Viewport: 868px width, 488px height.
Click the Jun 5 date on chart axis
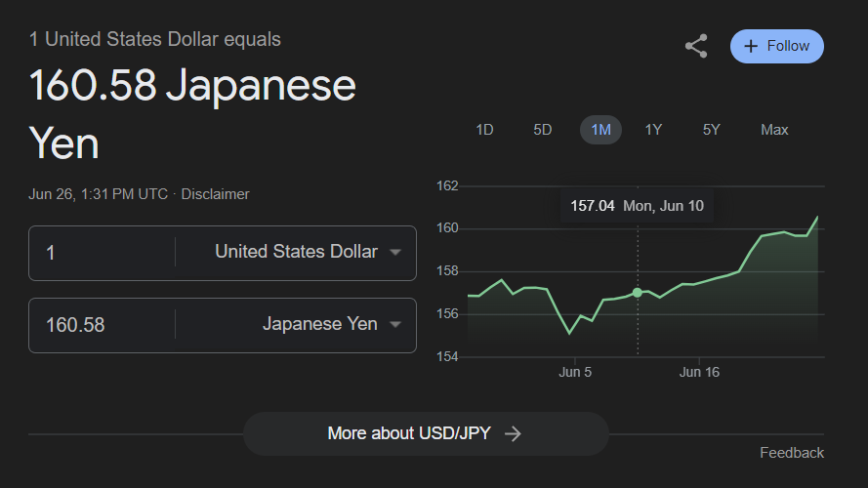pos(575,372)
